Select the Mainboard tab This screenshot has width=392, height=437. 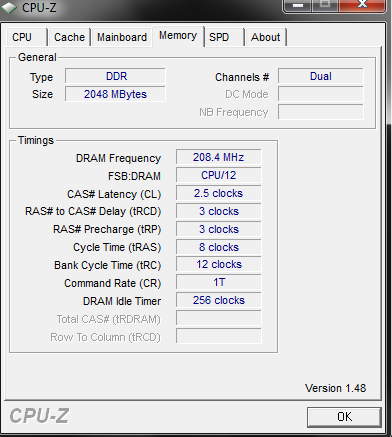122,37
